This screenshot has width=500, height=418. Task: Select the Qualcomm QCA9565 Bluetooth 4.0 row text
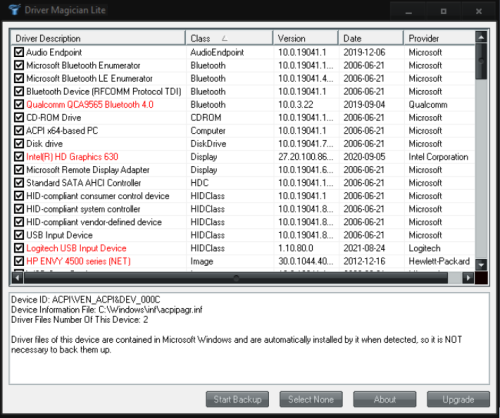90,105
